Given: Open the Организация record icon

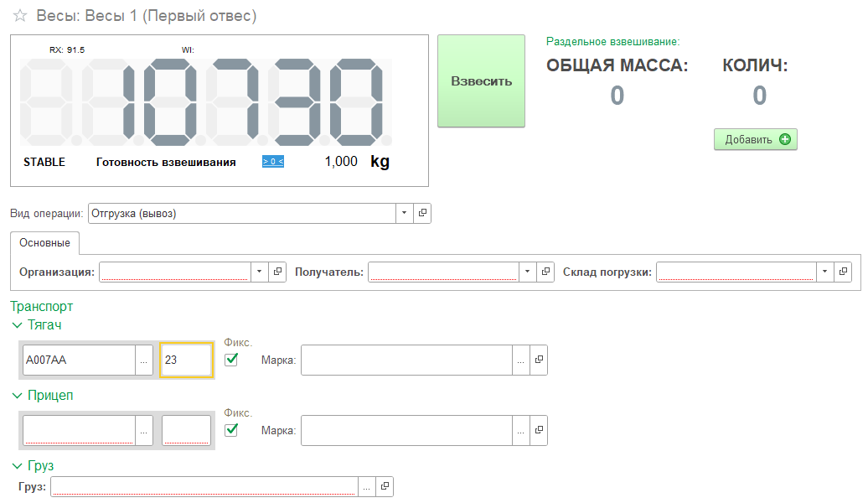Looking at the screenshot, I should (x=278, y=272).
